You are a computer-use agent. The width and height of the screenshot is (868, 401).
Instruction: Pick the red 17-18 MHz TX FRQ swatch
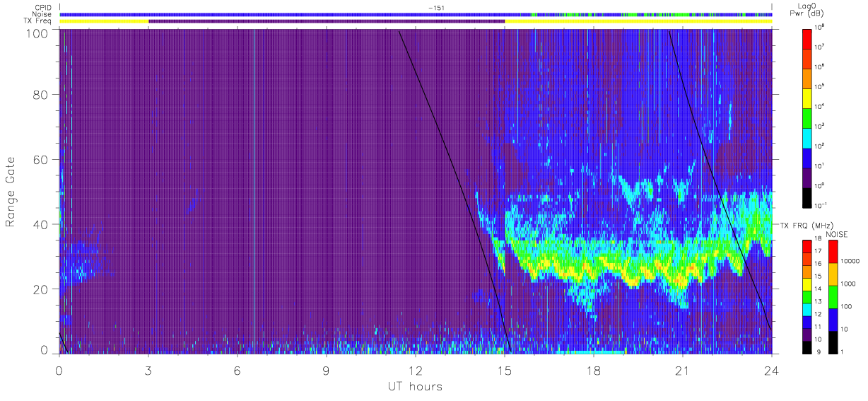click(x=807, y=247)
